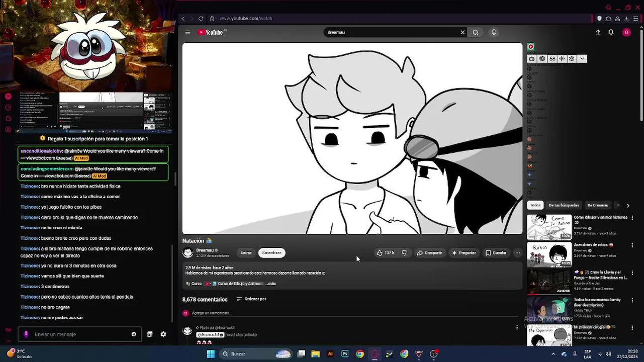Start voice search with the microphone icon
The height and width of the screenshot is (362, 644).
pos(494,32)
